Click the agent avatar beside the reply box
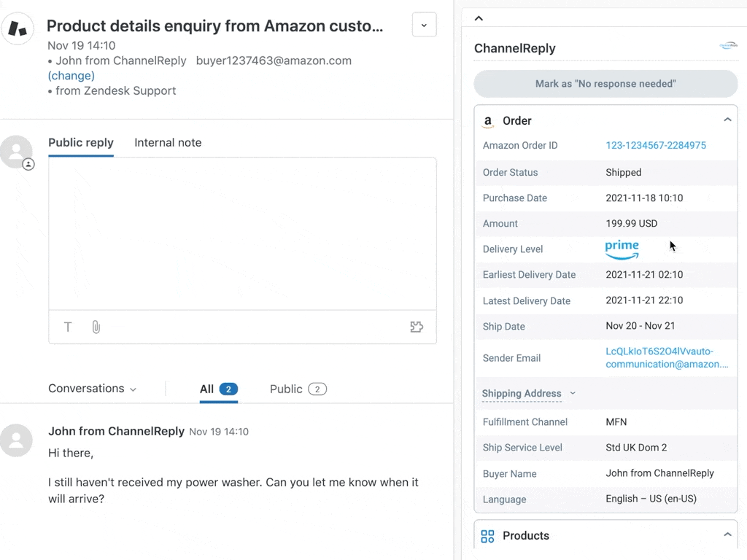 pos(16,151)
